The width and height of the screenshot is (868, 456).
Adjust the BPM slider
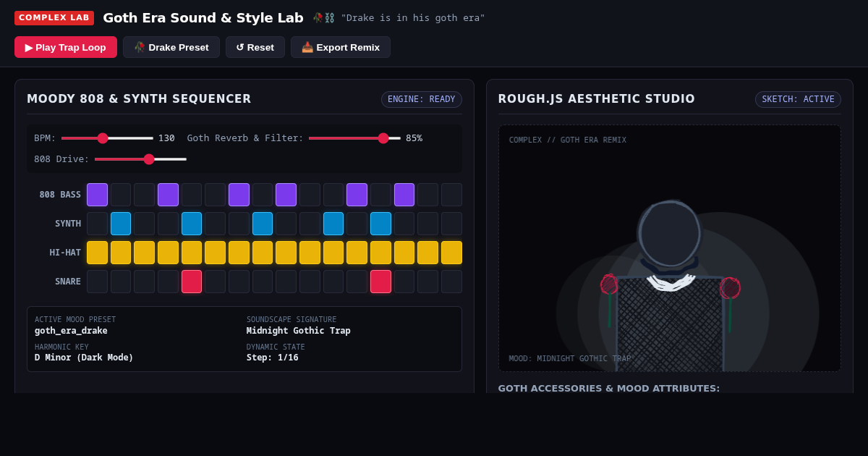point(107,138)
